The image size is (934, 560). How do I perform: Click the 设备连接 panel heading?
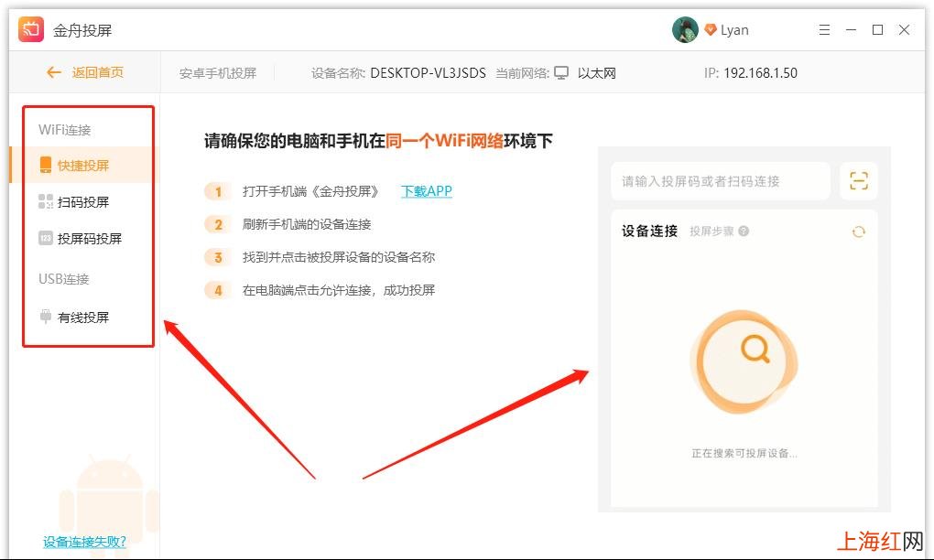click(x=650, y=231)
